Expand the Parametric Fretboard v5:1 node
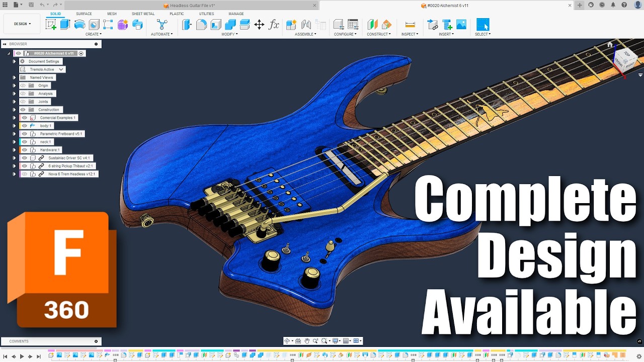 click(x=14, y=134)
